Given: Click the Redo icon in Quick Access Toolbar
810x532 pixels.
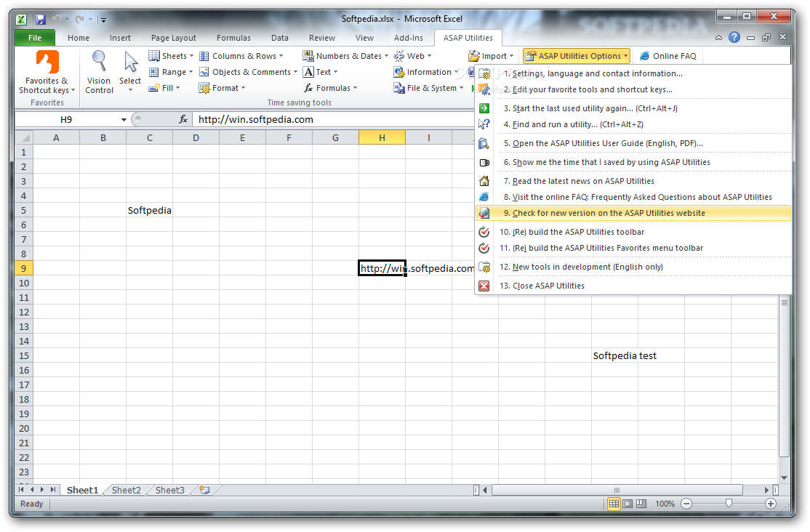Looking at the screenshot, I should click(79, 19).
